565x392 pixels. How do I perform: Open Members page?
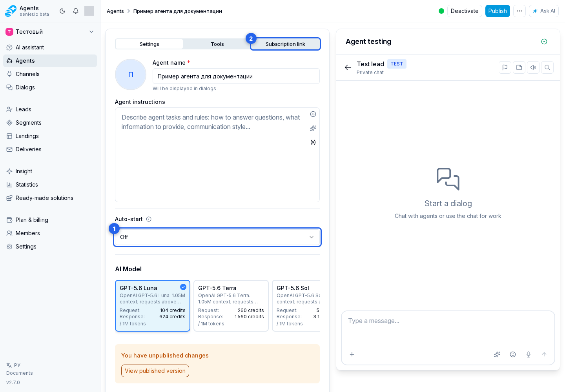(50, 233)
